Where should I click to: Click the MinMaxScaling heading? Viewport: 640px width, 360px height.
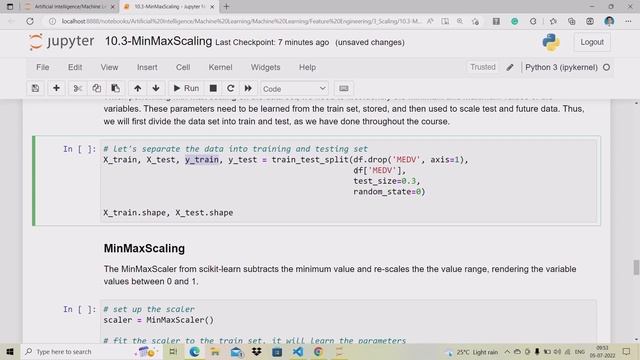click(x=144, y=248)
